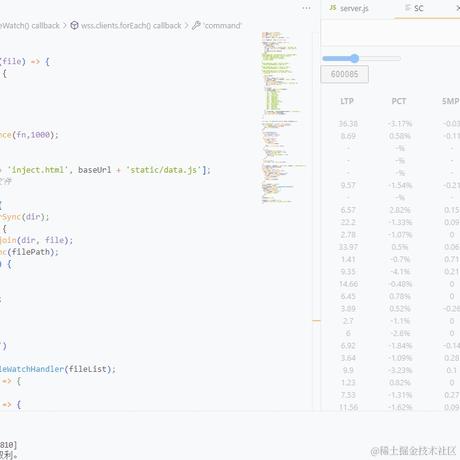
Task: Select the PCT value -1.33%
Action: coord(400,222)
